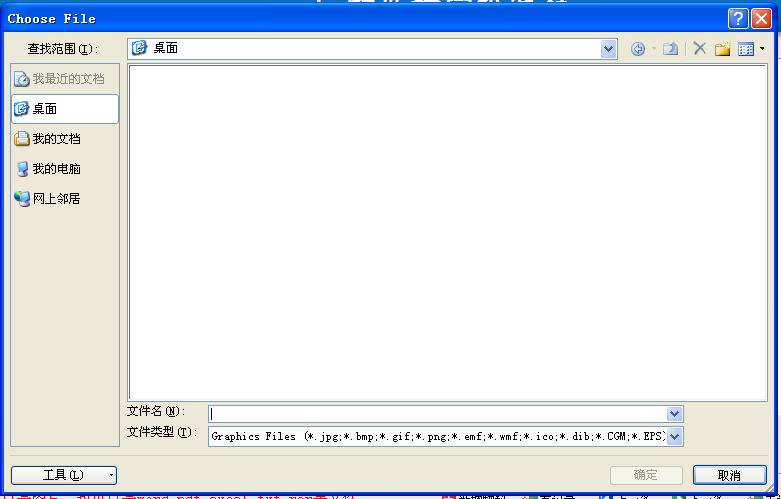Expand the 查找范围 location dropdown
The width and height of the screenshot is (781, 499).
click(x=608, y=48)
